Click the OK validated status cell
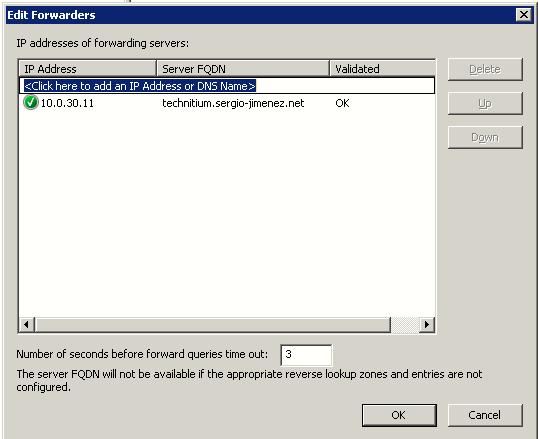The image size is (538, 439). tap(342, 103)
